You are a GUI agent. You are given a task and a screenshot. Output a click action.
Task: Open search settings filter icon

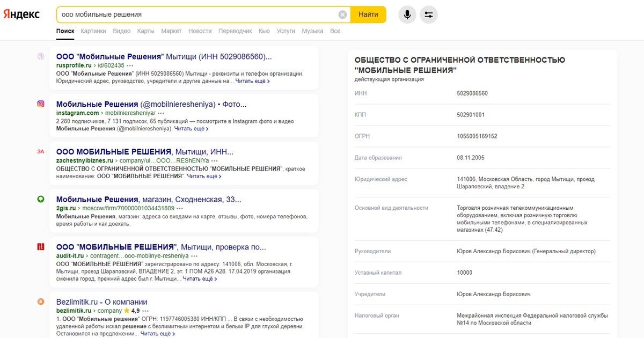click(x=429, y=14)
